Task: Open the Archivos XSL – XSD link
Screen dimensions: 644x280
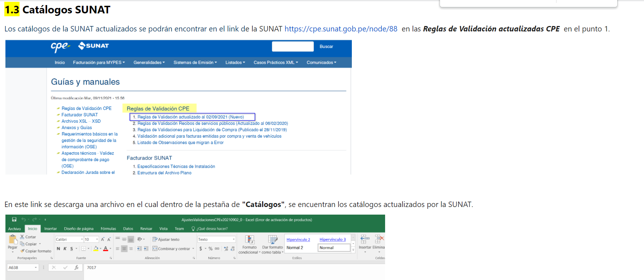Action: tap(81, 121)
